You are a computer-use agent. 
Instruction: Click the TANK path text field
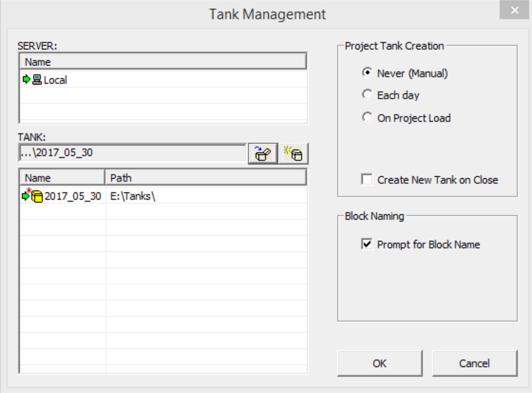coord(133,153)
